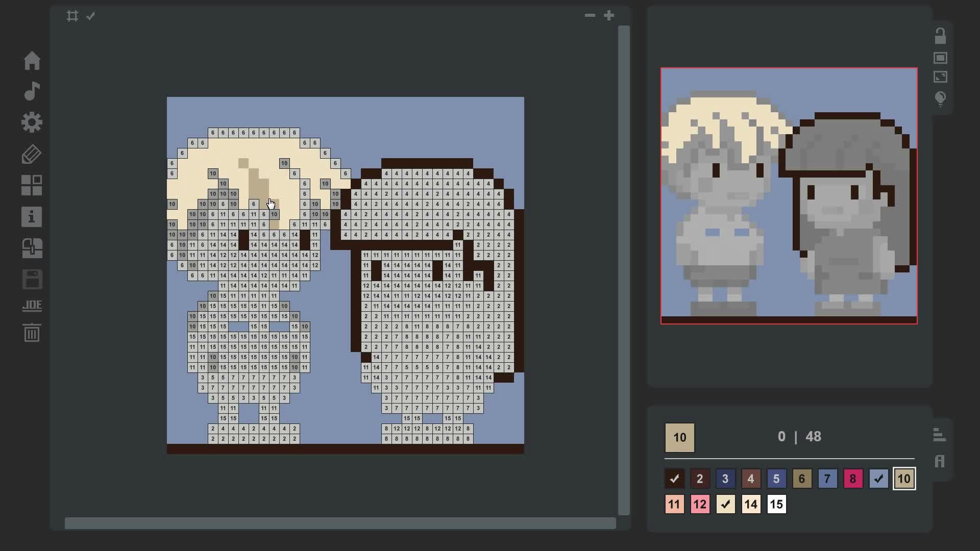
Task: Select color swatch number 8
Action: pyautogui.click(x=853, y=479)
